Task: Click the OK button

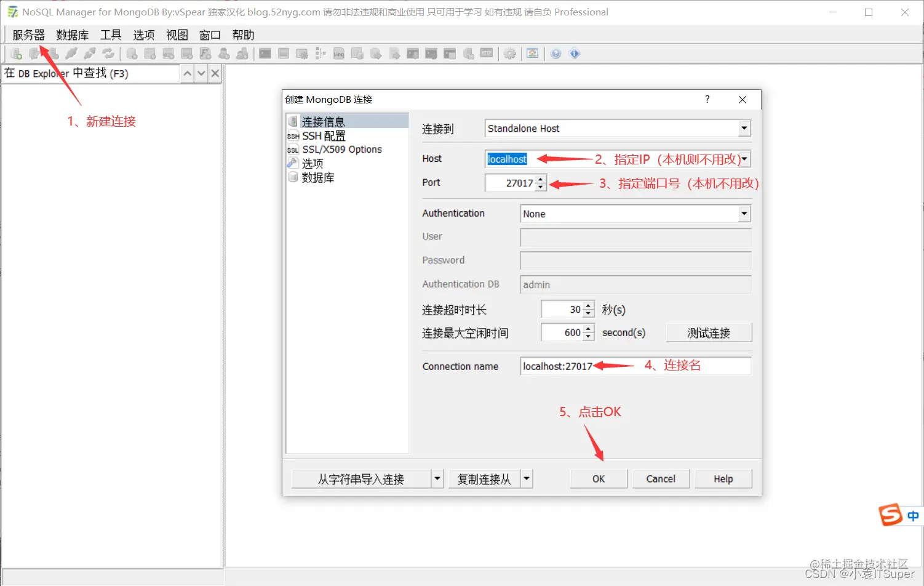Action: 599,479
